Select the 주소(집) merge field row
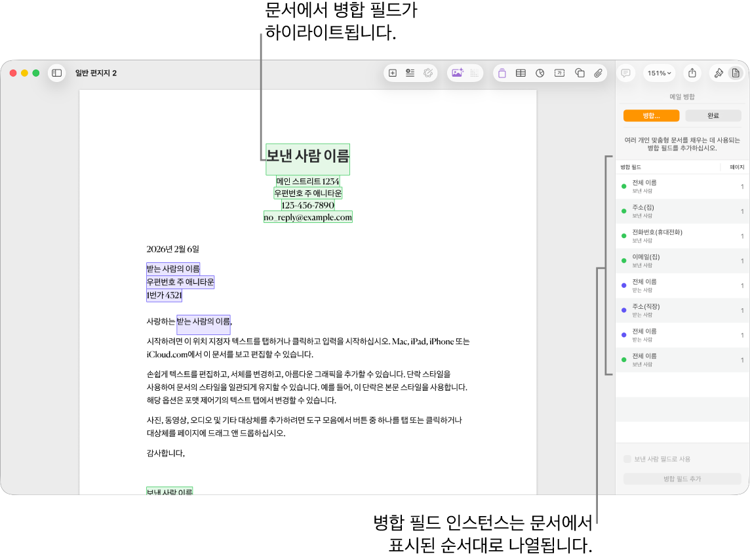Image resolution: width=750 pixels, height=560 pixels. click(682, 211)
